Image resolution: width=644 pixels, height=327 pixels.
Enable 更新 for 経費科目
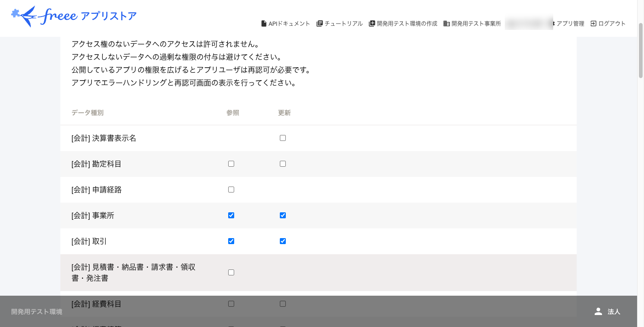pyautogui.click(x=283, y=304)
